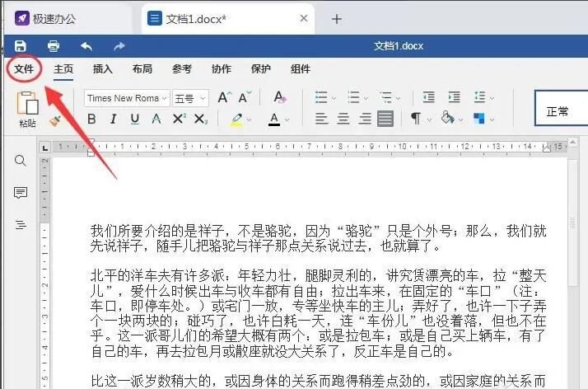Open the comments panel in sidebar
This screenshot has width=588, height=389.
[x=21, y=193]
